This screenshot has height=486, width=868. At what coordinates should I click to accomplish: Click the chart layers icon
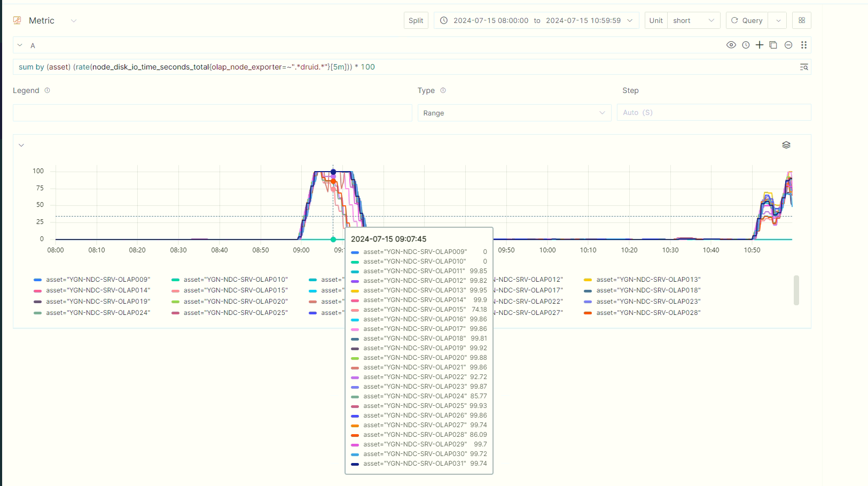pyautogui.click(x=786, y=145)
